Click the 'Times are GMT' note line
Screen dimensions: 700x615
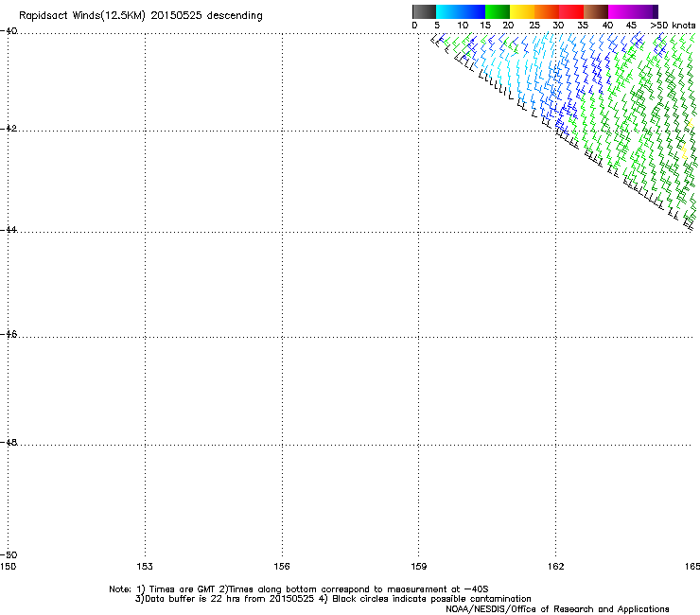point(299,589)
